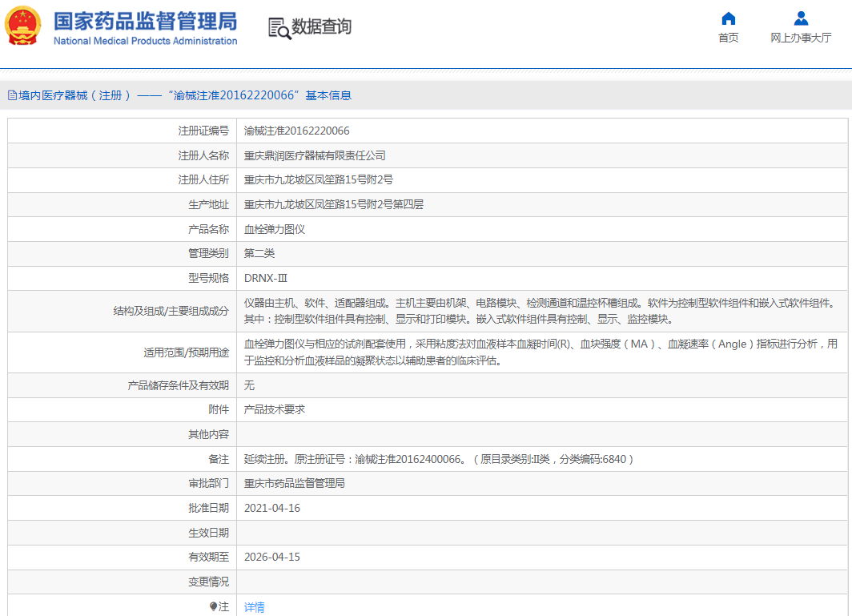Click the 产品技术要求 attachment text

(274, 409)
